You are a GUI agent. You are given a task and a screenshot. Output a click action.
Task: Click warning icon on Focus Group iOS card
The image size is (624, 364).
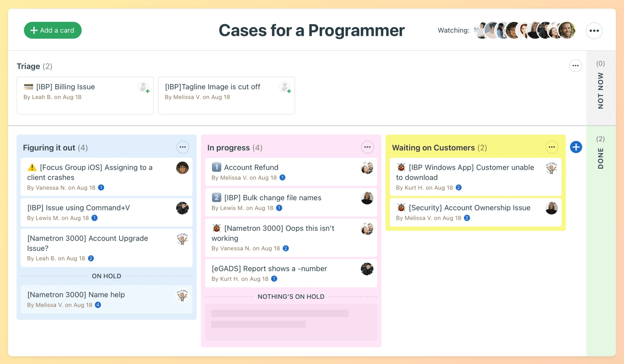click(32, 168)
